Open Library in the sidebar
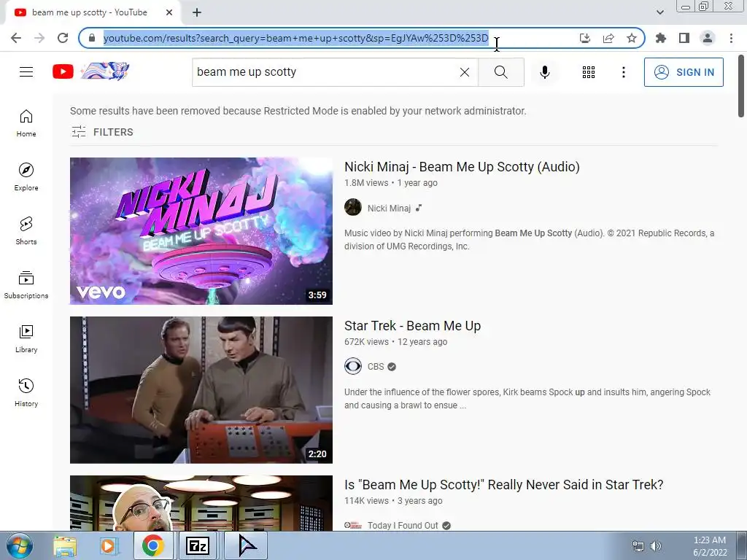 coord(26,338)
